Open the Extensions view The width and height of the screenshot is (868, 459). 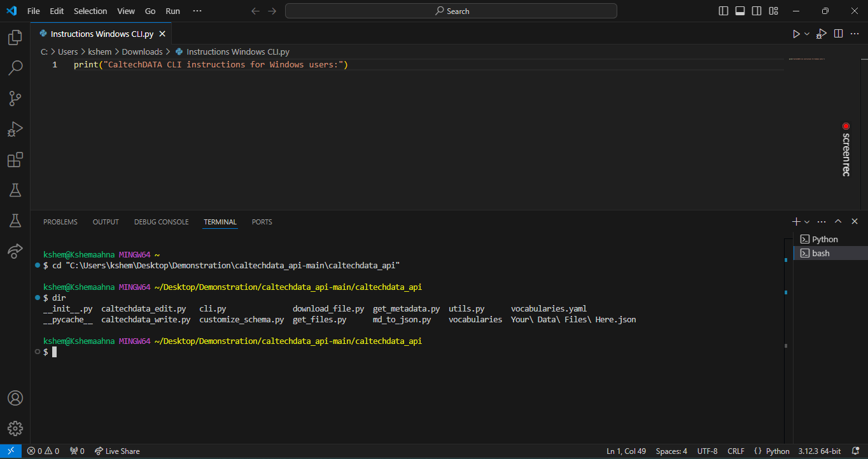(15, 159)
